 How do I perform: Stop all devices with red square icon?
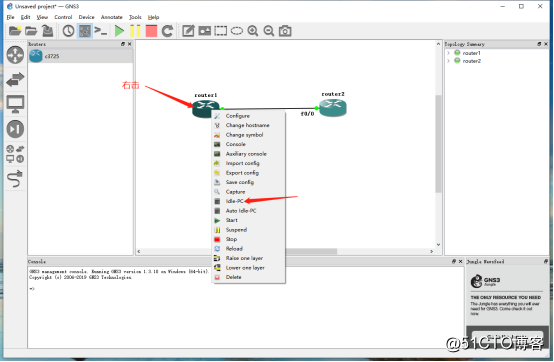coord(151,31)
